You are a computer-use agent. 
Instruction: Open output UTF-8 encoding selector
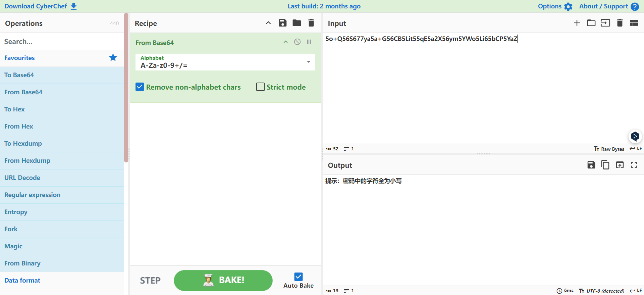(602, 291)
